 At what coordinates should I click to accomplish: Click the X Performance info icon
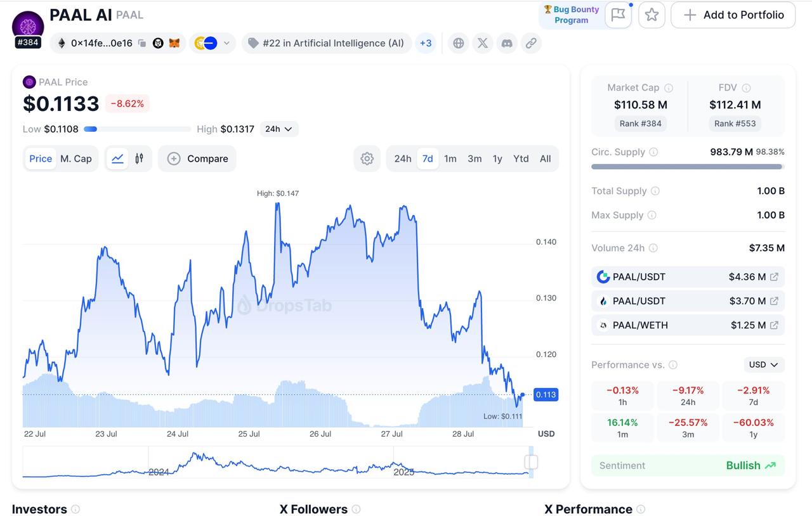click(x=641, y=509)
